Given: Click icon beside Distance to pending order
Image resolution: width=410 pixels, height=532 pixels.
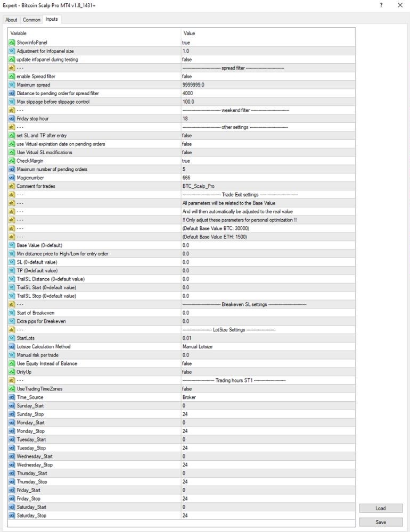Looking at the screenshot, I should [x=12, y=93].
